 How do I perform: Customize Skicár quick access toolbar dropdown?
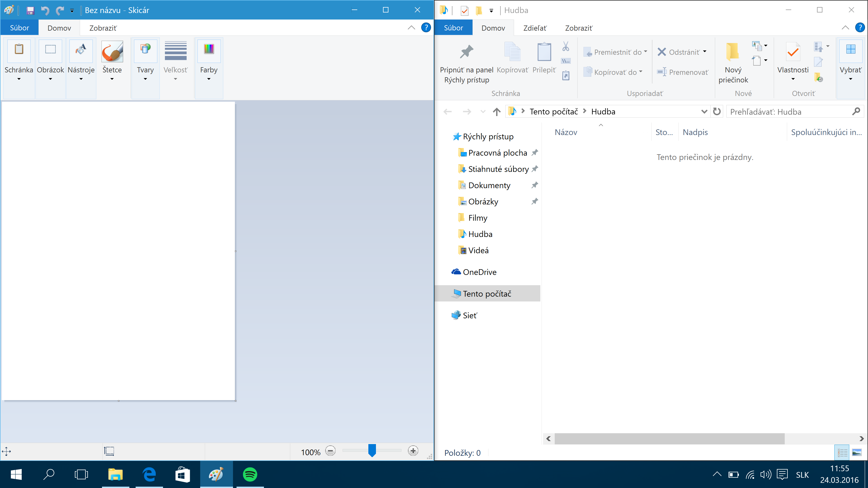point(72,11)
